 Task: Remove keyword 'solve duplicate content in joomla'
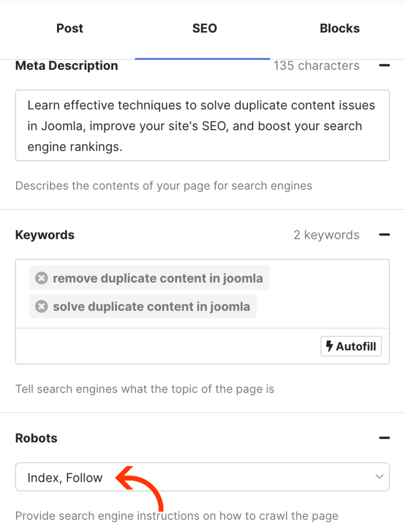[x=42, y=306]
